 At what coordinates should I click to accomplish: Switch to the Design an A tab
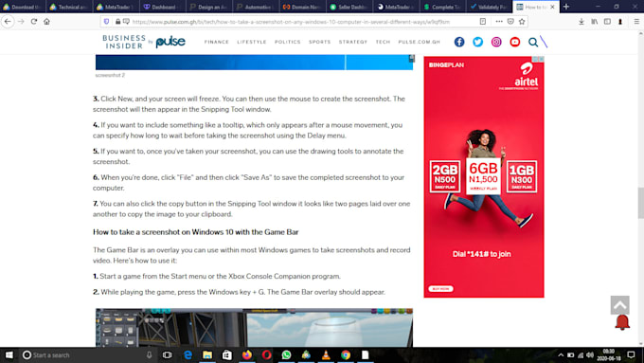click(209, 7)
